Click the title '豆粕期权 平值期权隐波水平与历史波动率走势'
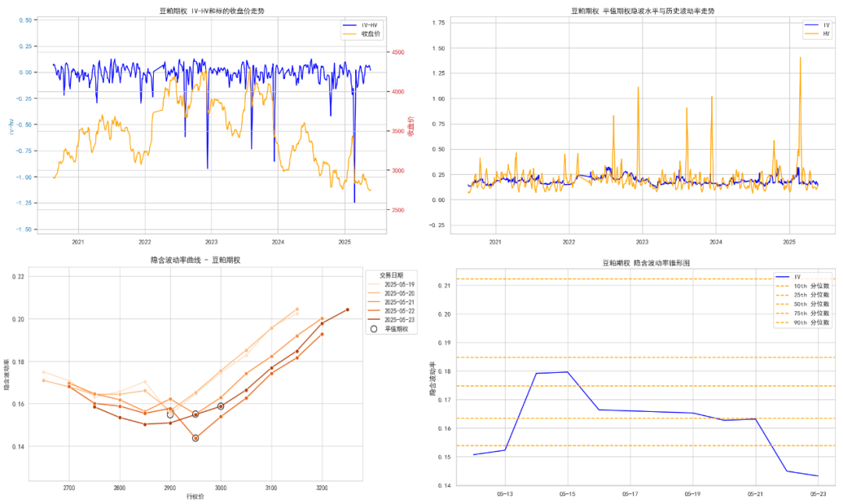 [x=643, y=11]
